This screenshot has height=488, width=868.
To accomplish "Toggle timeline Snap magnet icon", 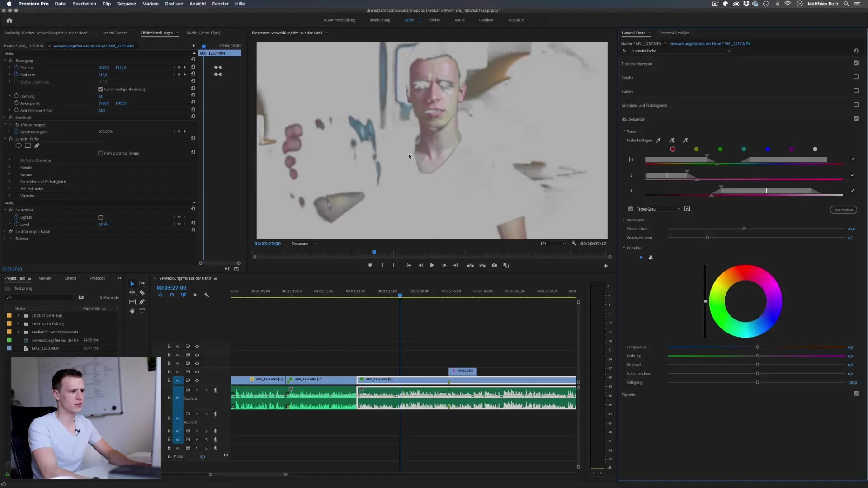I will tap(172, 295).
